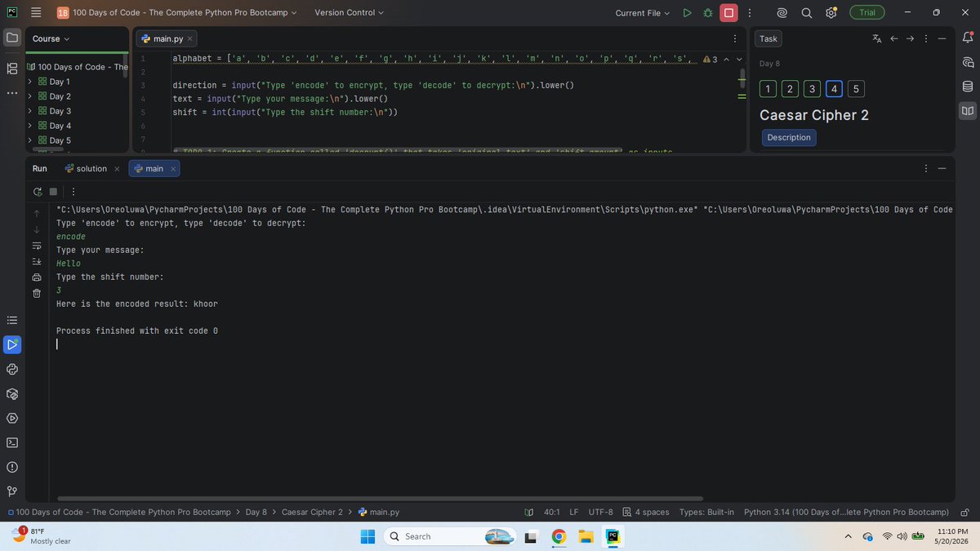Open IDE settings gear icon
The image size is (980, 551).
tap(831, 13)
